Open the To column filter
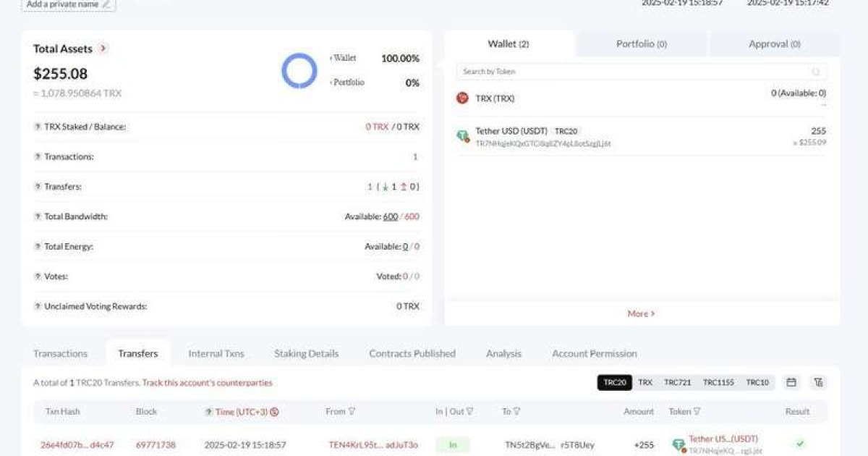This screenshot has width=868, height=456. pos(516,412)
